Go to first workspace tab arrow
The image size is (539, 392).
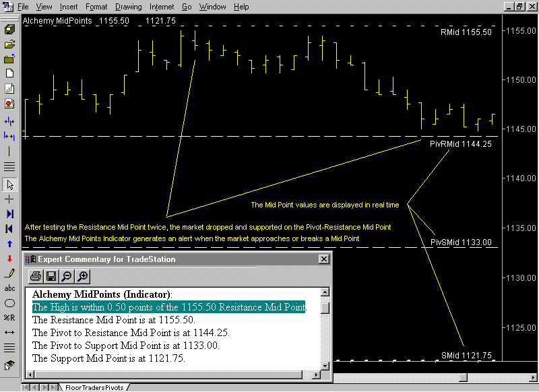pos(26,387)
